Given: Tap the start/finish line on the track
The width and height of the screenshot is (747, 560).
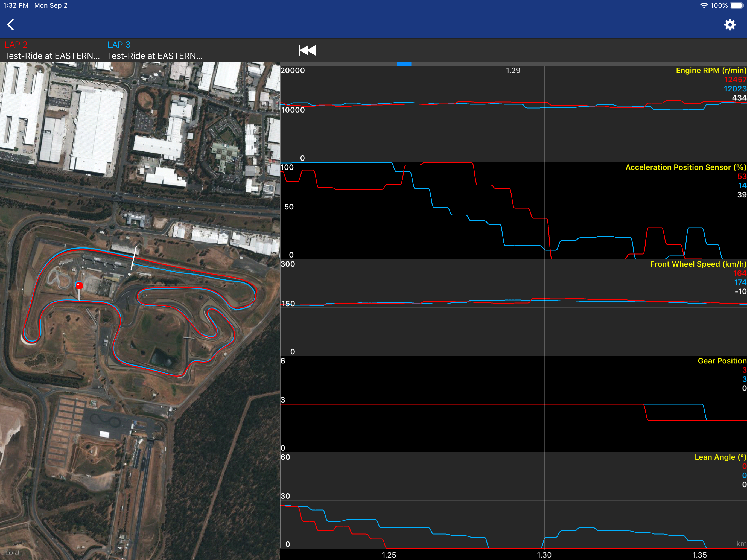Looking at the screenshot, I should (134, 258).
